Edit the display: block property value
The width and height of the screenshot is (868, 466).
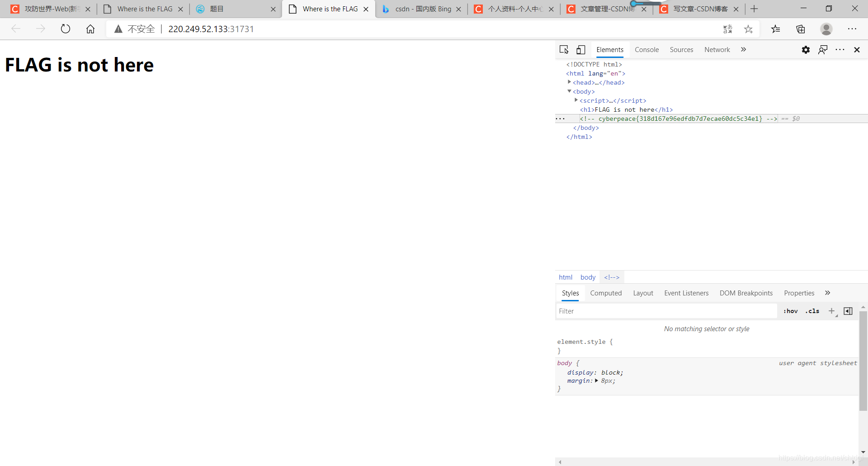coord(611,373)
